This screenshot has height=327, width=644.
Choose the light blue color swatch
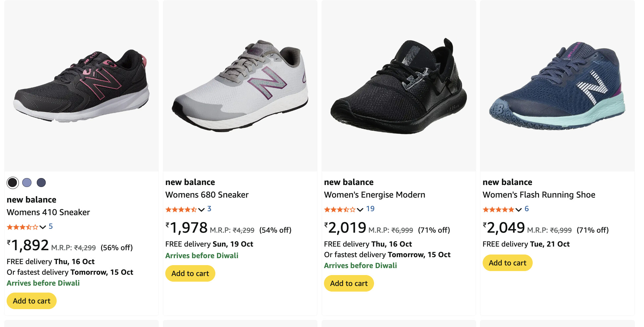(27, 183)
